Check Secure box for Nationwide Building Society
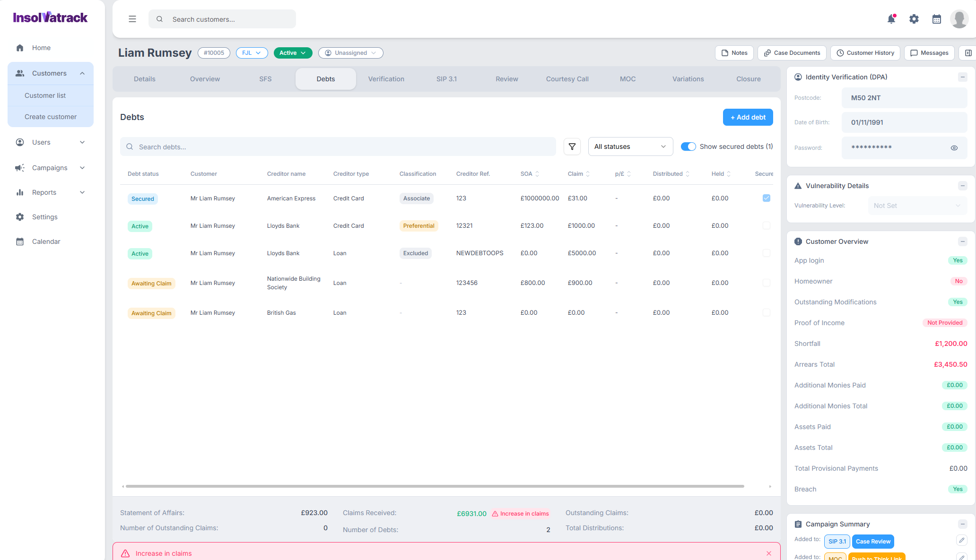 (x=767, y=283)
